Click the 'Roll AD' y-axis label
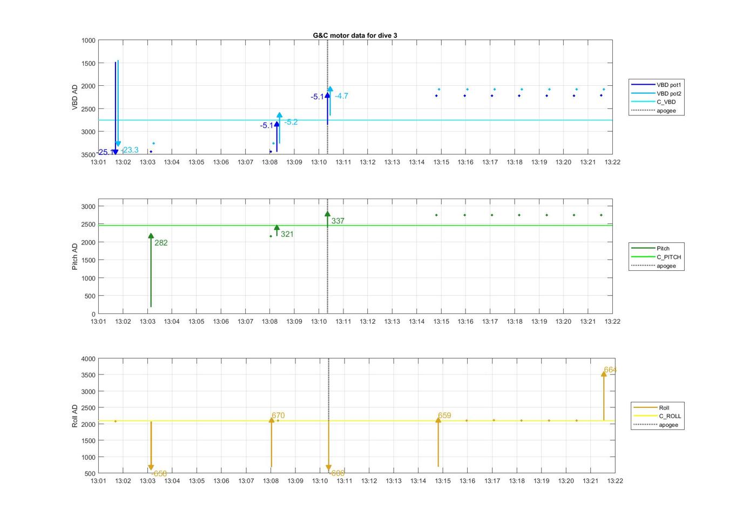This screenshot has width=756, height=532. (x=75, y=417)
